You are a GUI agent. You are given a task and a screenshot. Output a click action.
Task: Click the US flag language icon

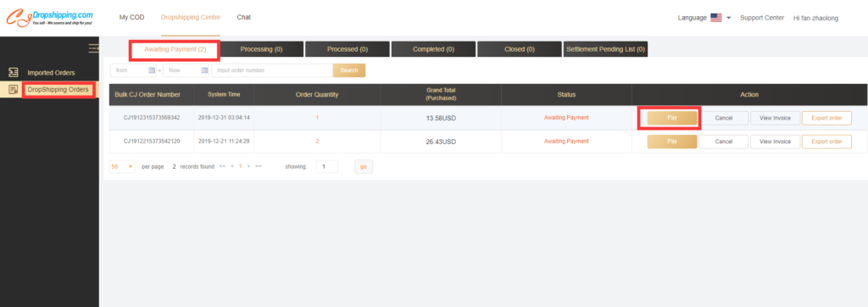(x=715, y=18)
